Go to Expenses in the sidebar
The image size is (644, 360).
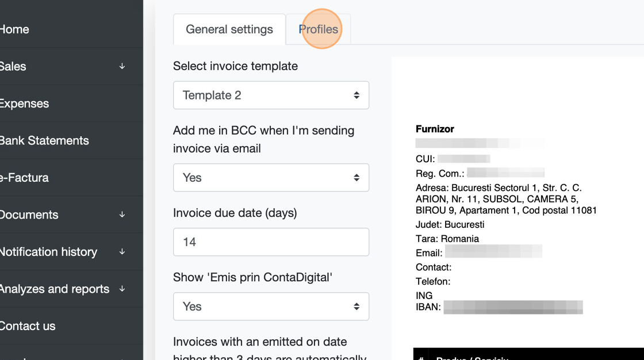tap(24, 104)
